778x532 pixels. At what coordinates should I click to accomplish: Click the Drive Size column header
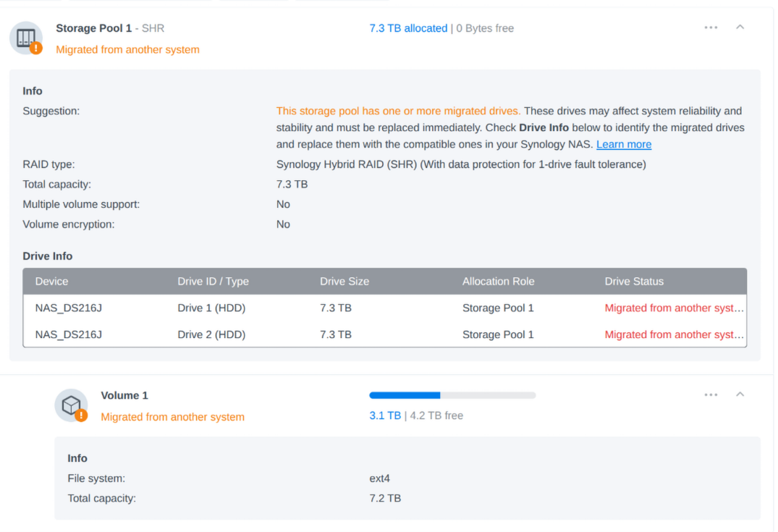pyautogui.click(x=344, y=282)
